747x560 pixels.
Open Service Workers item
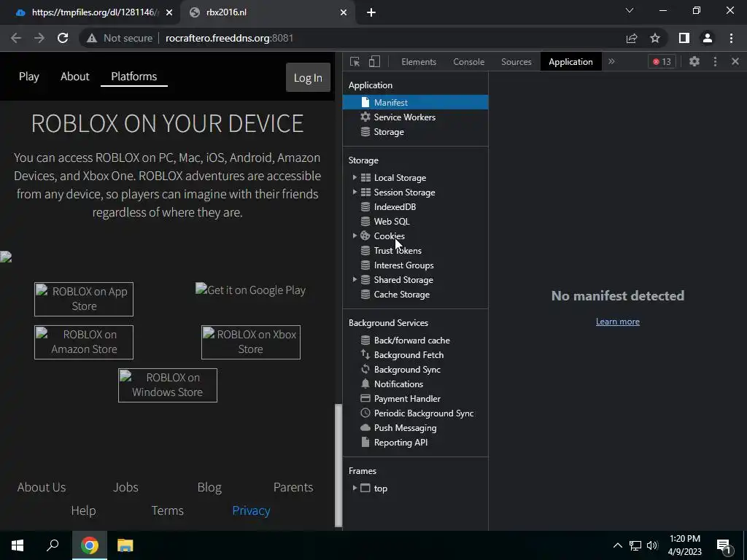tap(404, 117)
